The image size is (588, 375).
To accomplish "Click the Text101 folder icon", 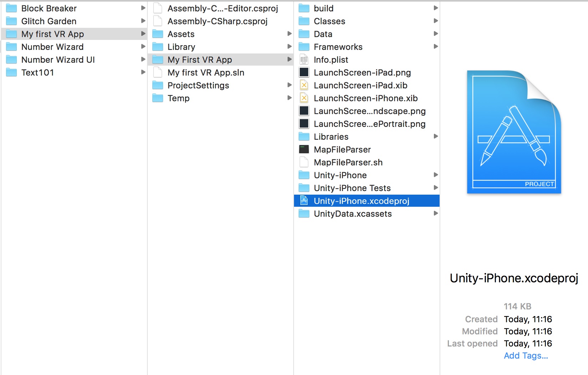I will (11, 72).
